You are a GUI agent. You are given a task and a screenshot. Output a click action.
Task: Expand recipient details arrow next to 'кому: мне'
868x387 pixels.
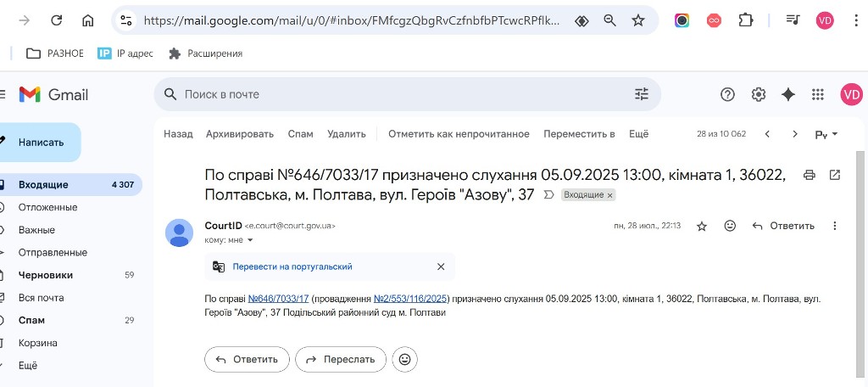(x=250, y=240)
